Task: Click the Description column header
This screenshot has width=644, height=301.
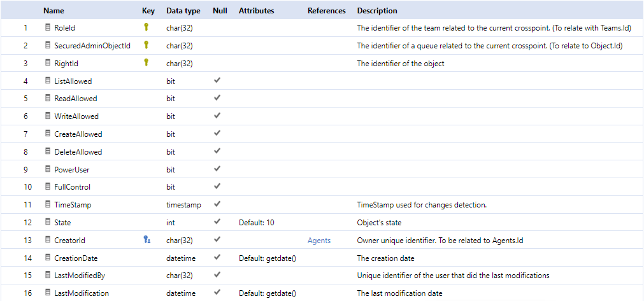Action: pyautogui.click(x=377, y=11)
